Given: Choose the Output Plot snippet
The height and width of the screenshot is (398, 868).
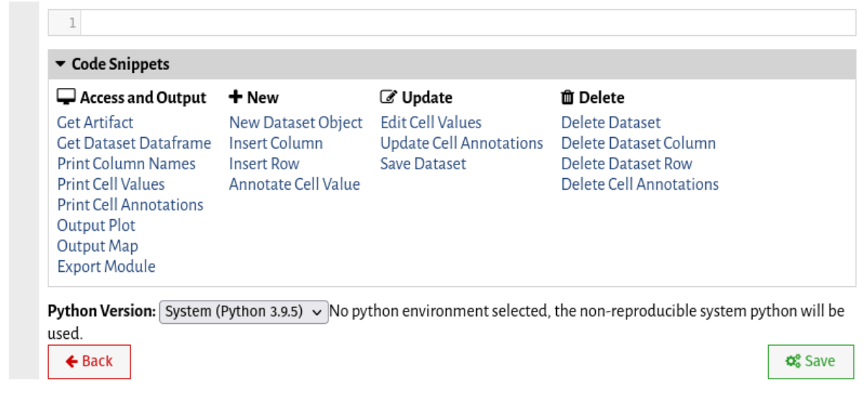Looking at the screenshot, I should tap(96, 225).
